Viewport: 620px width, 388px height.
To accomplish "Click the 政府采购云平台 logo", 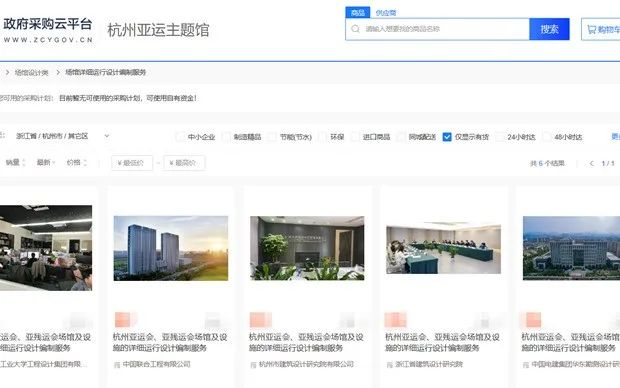I will tap(47, 30).
